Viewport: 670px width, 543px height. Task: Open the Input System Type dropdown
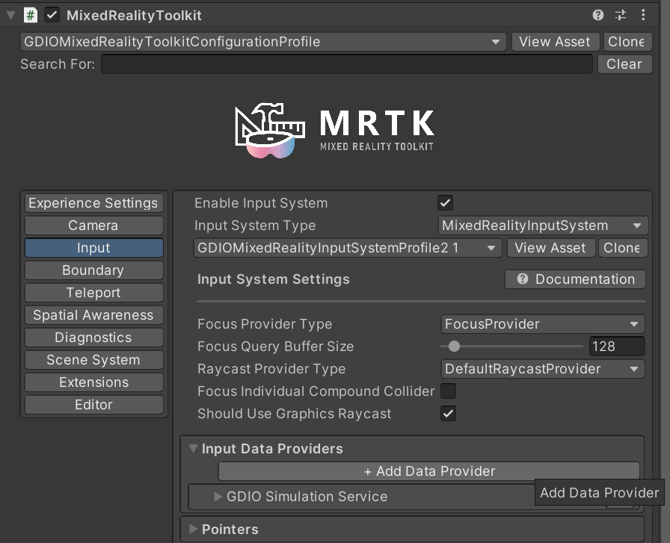coord(544,226)
